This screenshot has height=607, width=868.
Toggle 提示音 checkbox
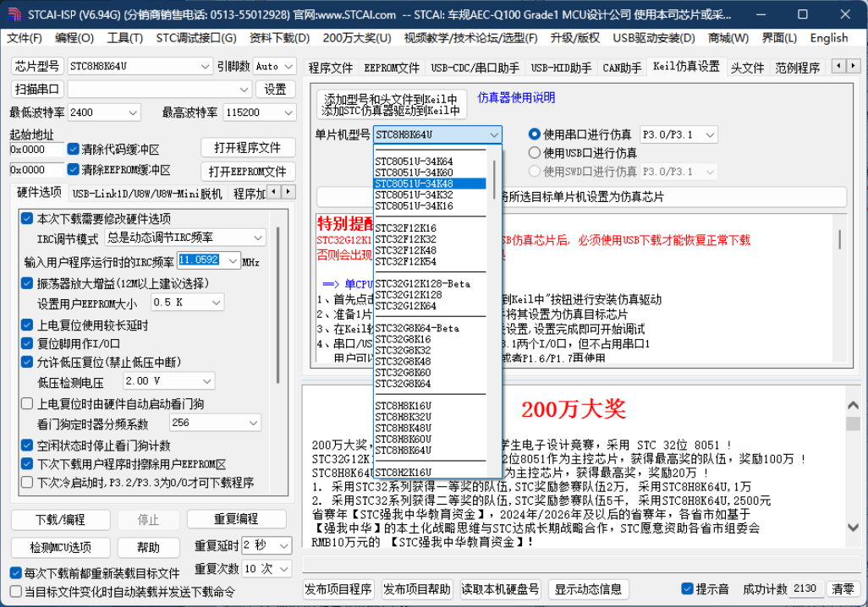coord(687,588)
